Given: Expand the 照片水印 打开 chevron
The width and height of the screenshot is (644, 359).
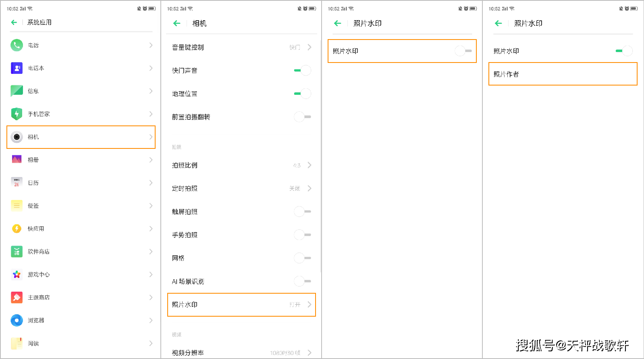Looking at the screenshot, I should 310,305.
